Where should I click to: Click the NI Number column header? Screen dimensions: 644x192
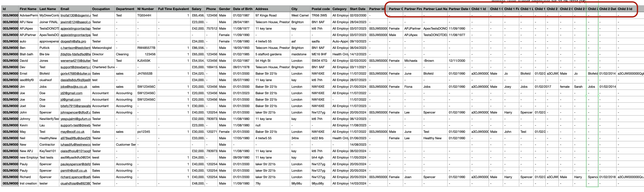(146, 9)
